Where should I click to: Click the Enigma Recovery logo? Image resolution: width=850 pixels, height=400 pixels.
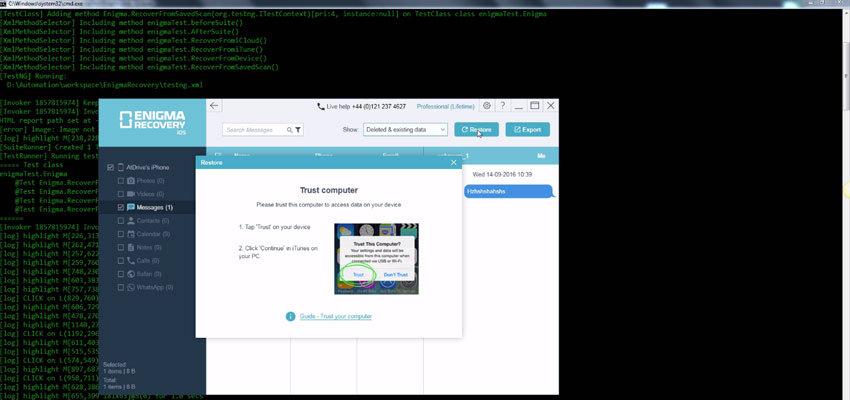pyautogui.click(x=152, y=122)
